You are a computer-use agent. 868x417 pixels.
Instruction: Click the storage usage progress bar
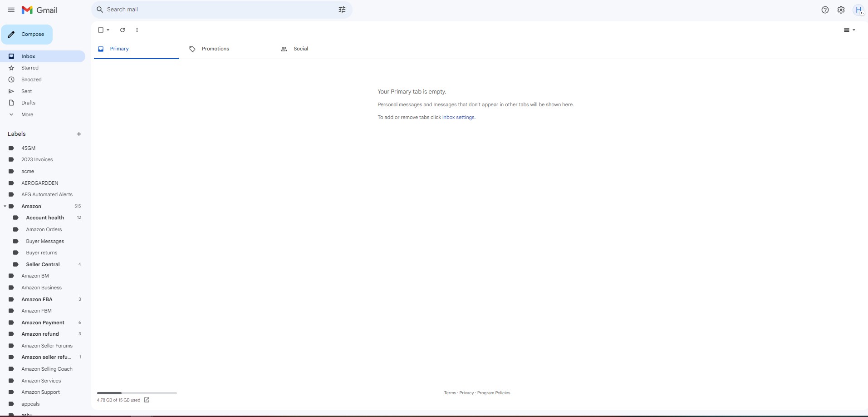(x=137, y=393)
